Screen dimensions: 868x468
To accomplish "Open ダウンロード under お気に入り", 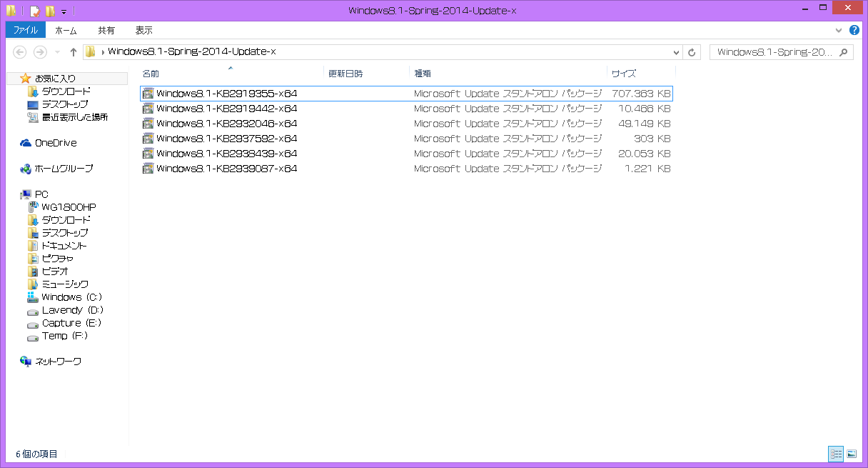I will click(x=66, y=91).
